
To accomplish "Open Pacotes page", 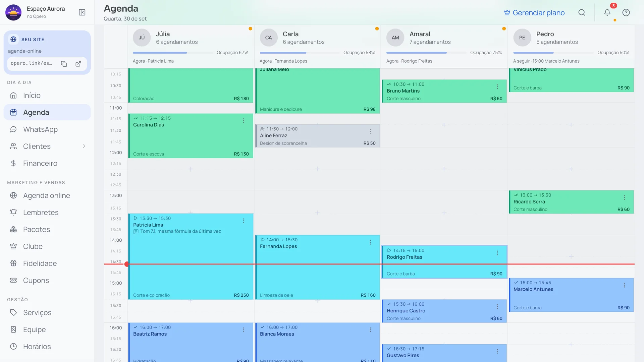I will 47,229.
